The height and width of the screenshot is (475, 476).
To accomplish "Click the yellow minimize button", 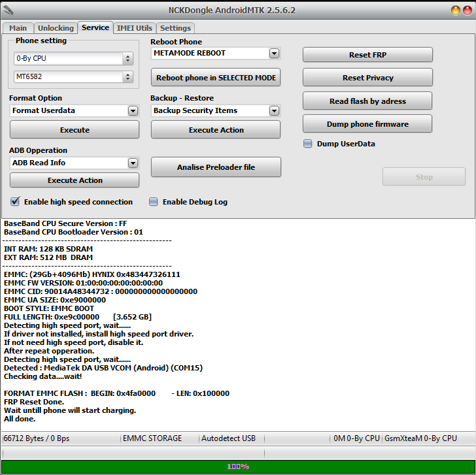I will pyautogui.click(x=455, y=10).
